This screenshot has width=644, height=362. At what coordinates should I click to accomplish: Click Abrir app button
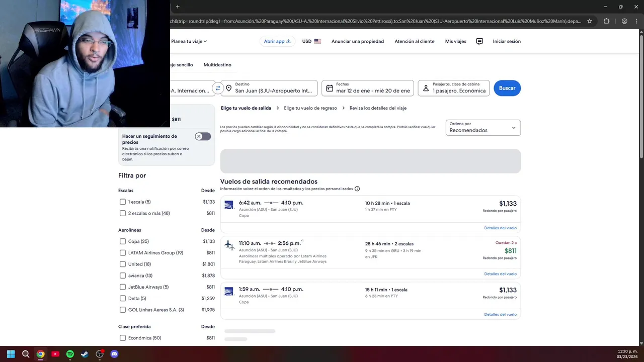(x=278, y=41)
